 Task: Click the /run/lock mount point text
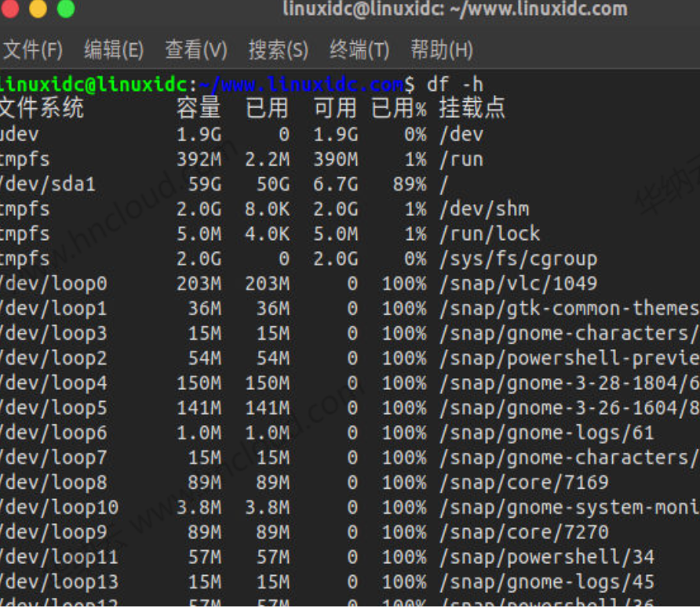click(x=490, y=233)
